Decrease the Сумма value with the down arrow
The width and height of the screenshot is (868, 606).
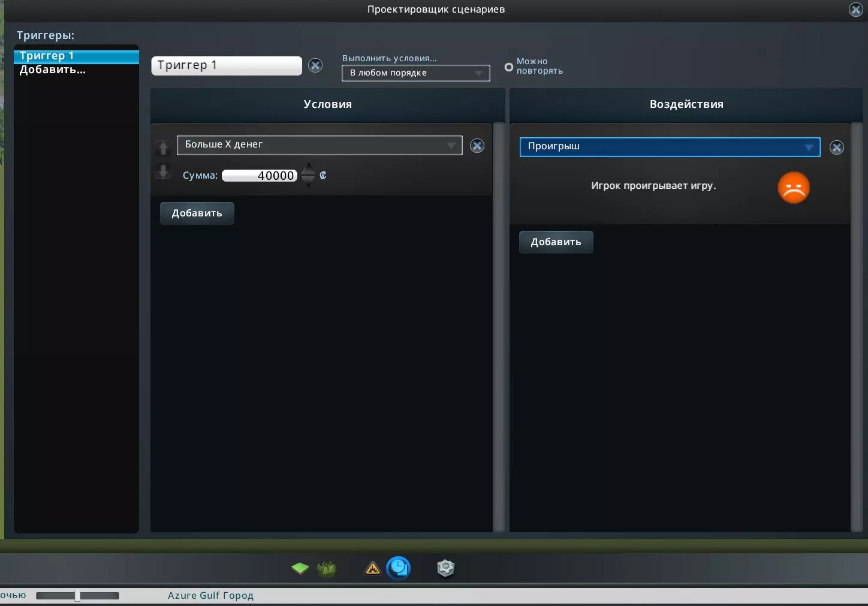[308, 182]
